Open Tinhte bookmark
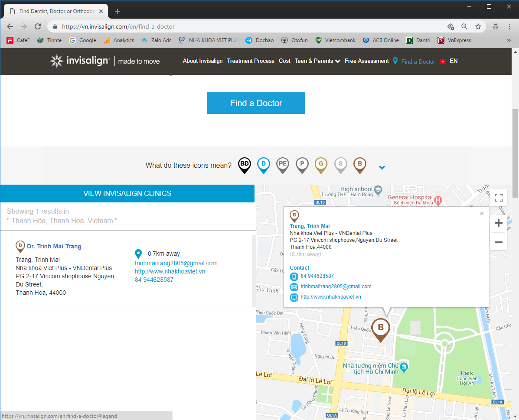519x420 pixels. pos(49,40)
